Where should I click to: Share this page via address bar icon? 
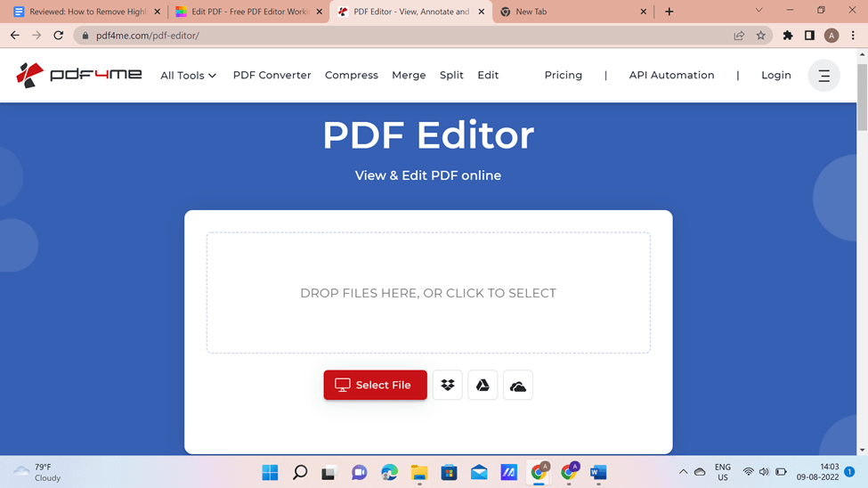739,36
